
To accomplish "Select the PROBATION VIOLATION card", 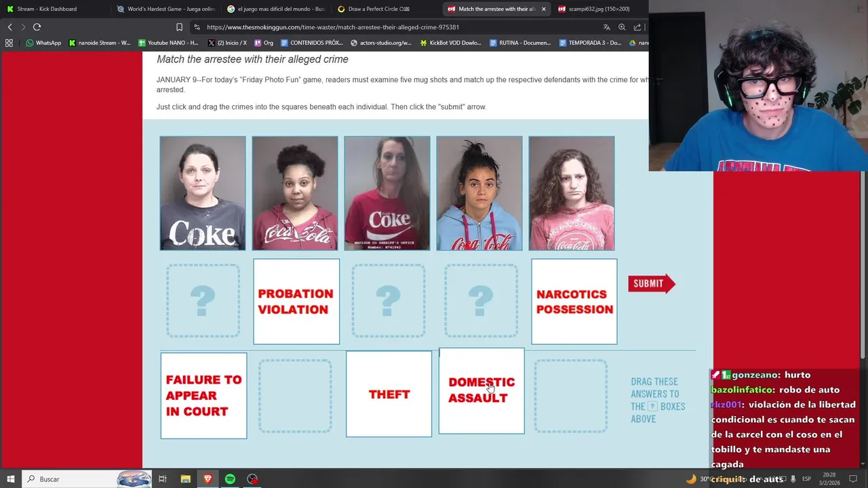I will (296, 302).
